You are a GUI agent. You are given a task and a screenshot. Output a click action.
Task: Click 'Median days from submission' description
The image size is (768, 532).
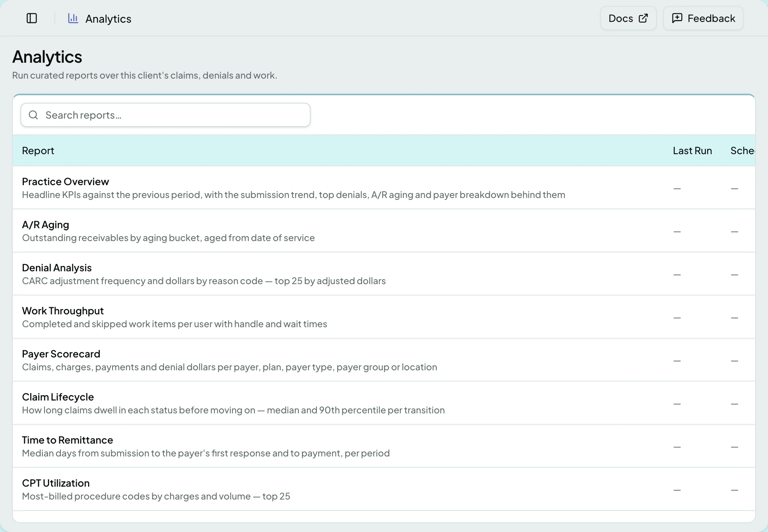(x=206, y=453)
